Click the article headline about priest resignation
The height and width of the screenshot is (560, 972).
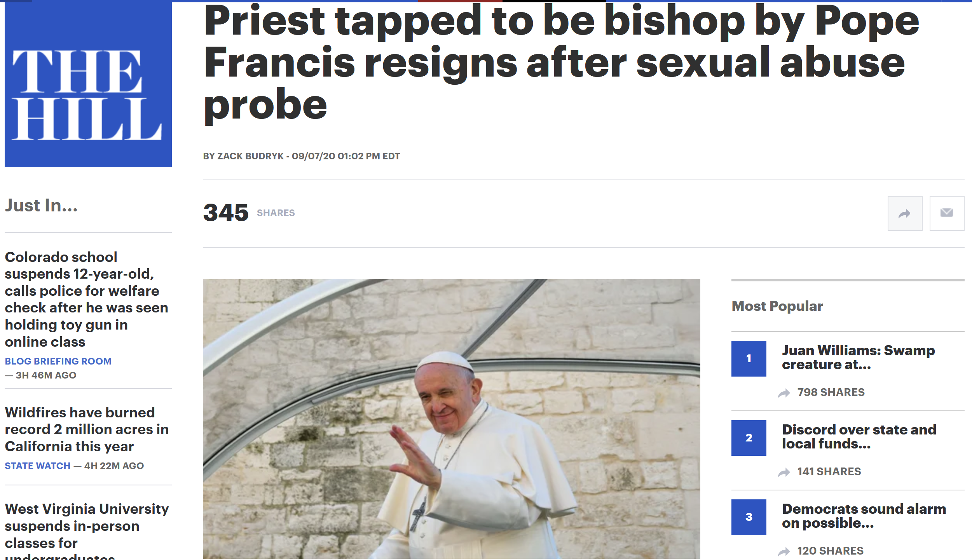[561, 62]
